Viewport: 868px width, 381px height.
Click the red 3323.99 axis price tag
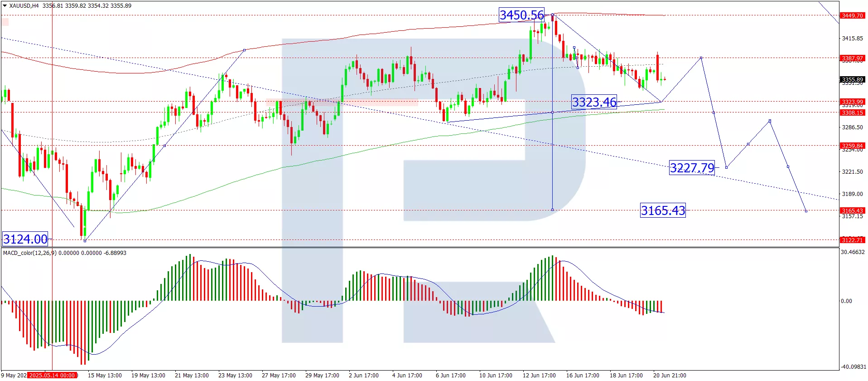[x=852, y=102]
